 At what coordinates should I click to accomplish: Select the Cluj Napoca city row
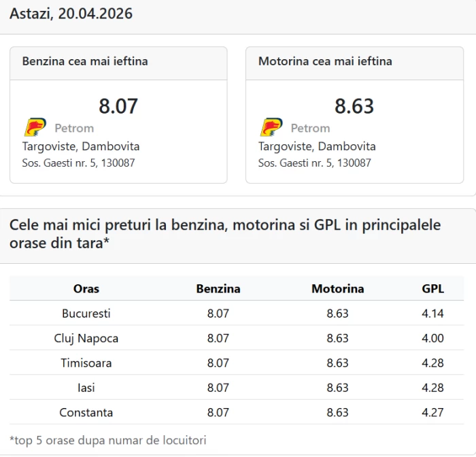click(x=86, y=338)
